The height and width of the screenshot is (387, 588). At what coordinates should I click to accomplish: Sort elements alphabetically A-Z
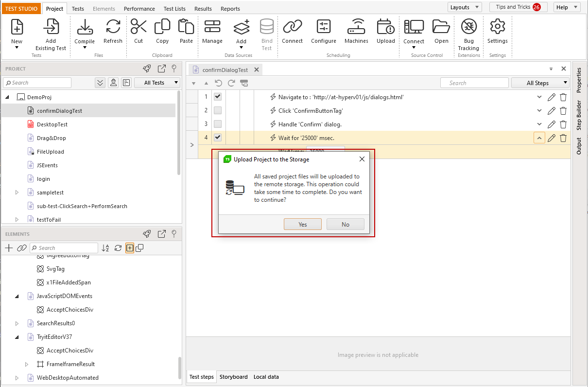(x=105, y=248)
